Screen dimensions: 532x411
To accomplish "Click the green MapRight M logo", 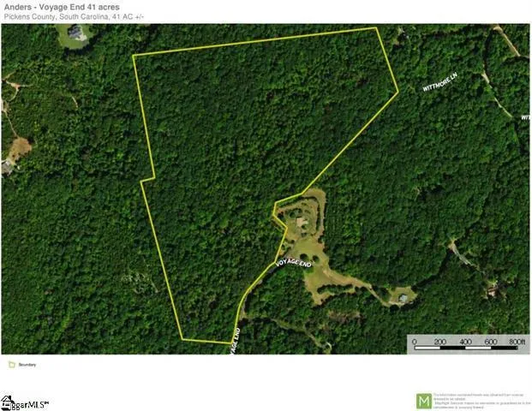I will 424,402.
